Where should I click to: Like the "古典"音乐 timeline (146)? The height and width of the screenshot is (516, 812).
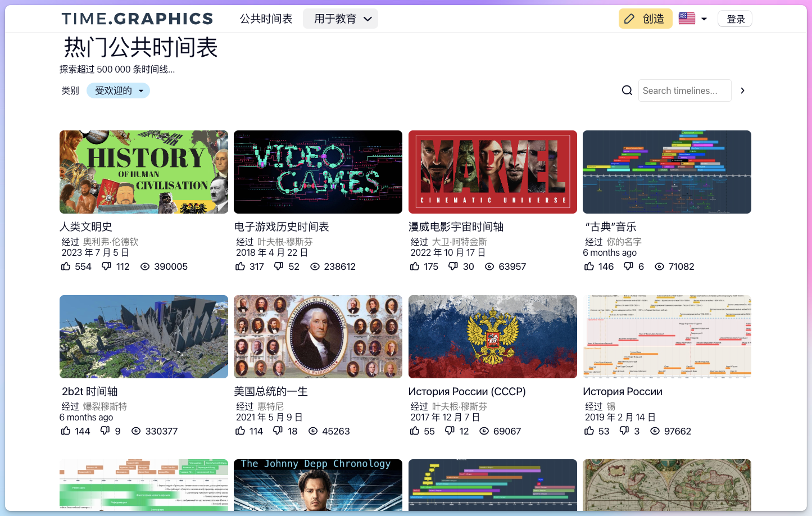[589, 266]
